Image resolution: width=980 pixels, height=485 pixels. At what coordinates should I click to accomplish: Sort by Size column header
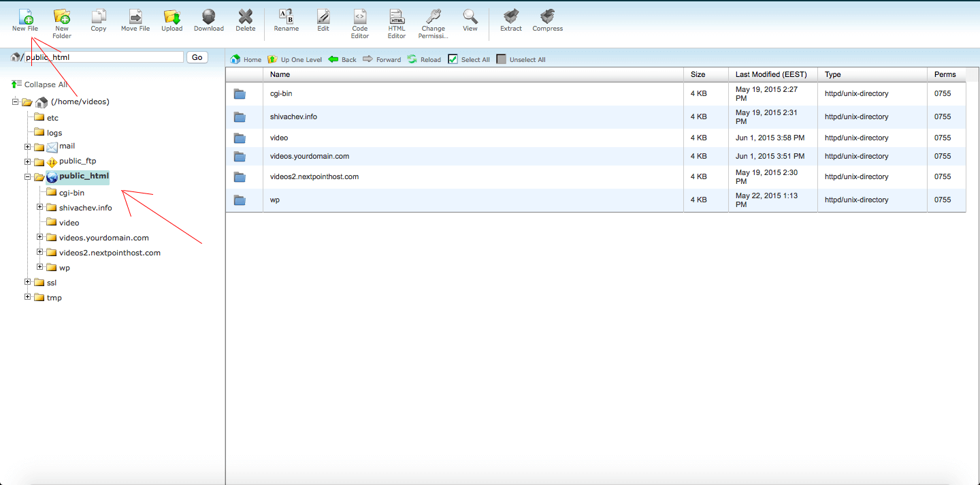pos(706,74)
